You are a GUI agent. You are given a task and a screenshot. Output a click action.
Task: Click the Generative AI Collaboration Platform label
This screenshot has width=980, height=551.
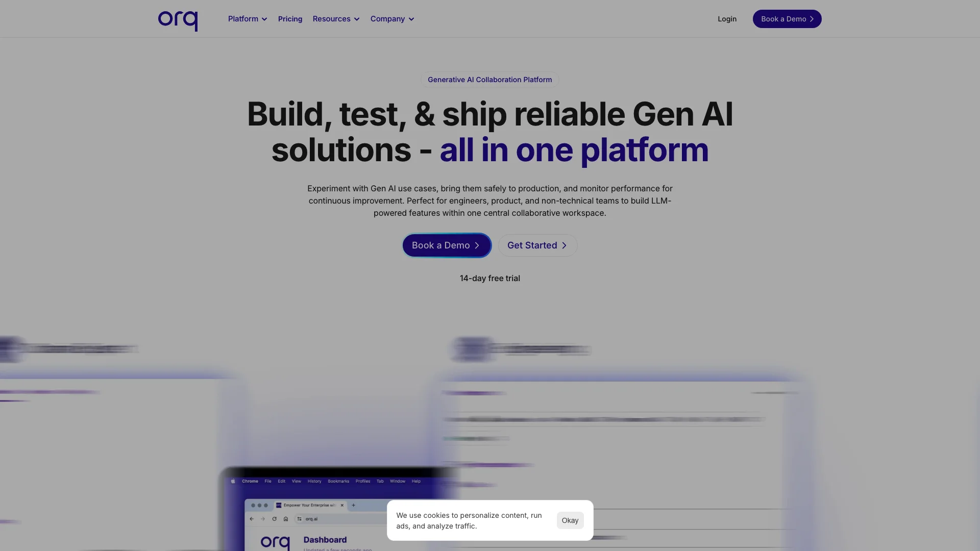tap(489, 80)
